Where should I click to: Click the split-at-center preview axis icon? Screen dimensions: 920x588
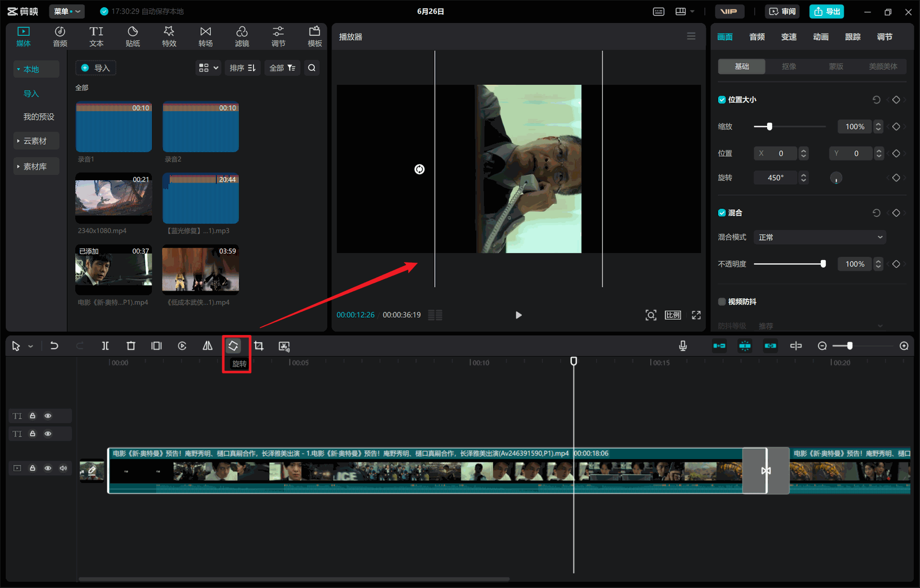796,346
